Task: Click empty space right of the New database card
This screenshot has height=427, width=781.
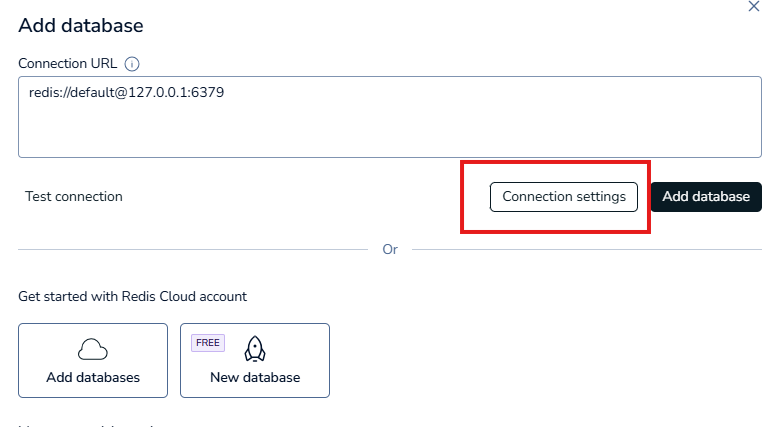Action: tap(550, 360)
